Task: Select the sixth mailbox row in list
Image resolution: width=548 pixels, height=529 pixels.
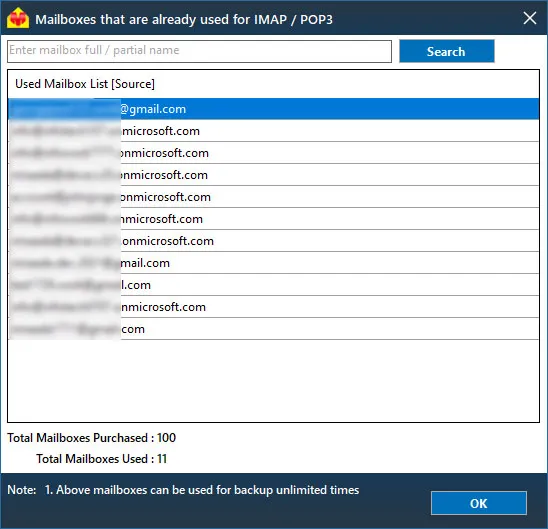Action: [x=273, y=219]
